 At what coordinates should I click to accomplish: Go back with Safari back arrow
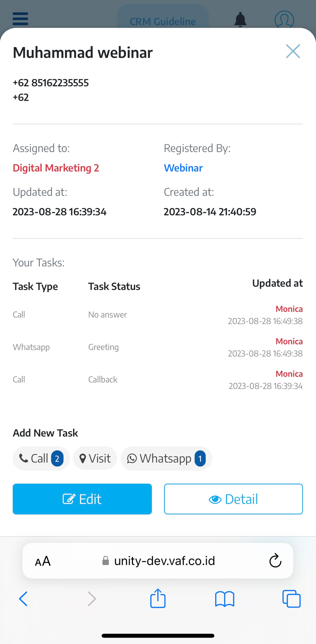coord(23,599)
